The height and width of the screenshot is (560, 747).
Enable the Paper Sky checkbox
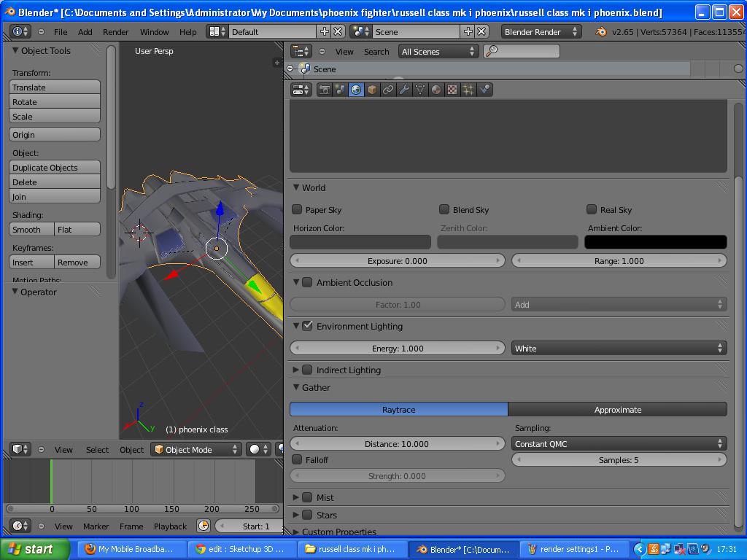(297, 209)
